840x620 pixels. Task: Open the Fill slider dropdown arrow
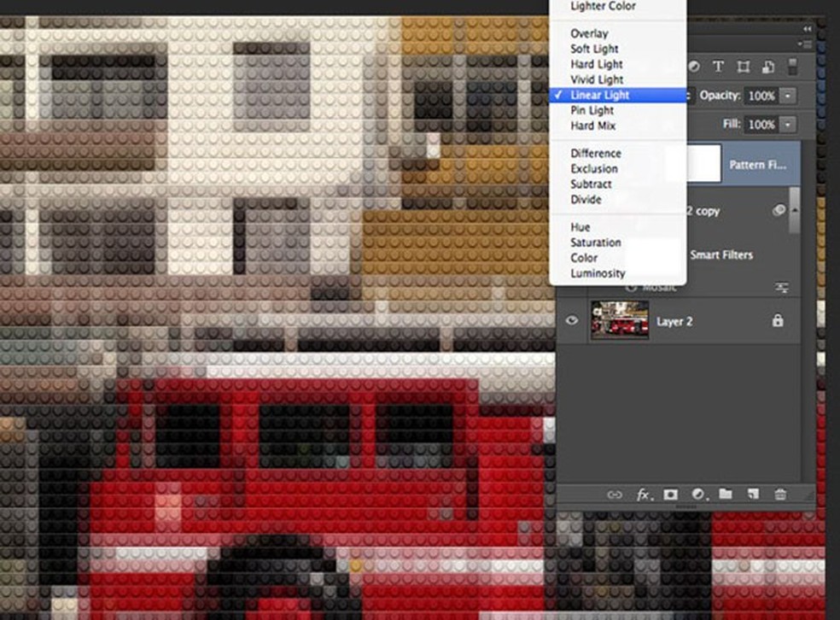(x=787, y=125)
